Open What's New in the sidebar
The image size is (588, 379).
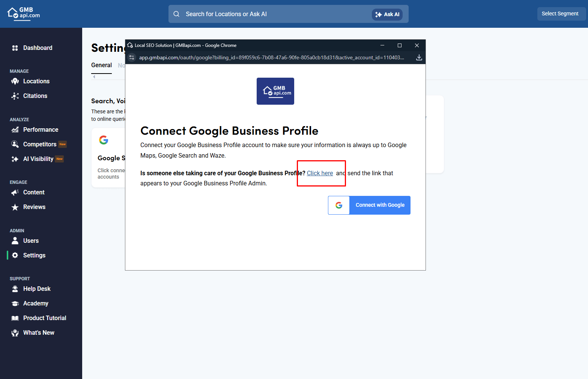click(x=39, y=333)
